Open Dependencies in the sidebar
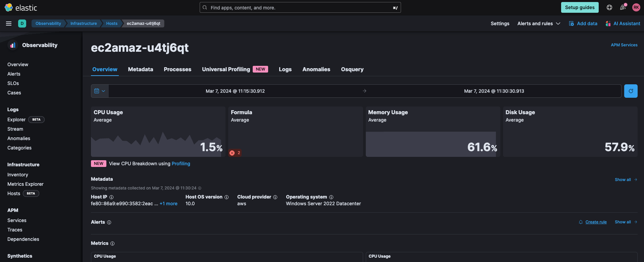The image size is (644, 262). point(23,239)
